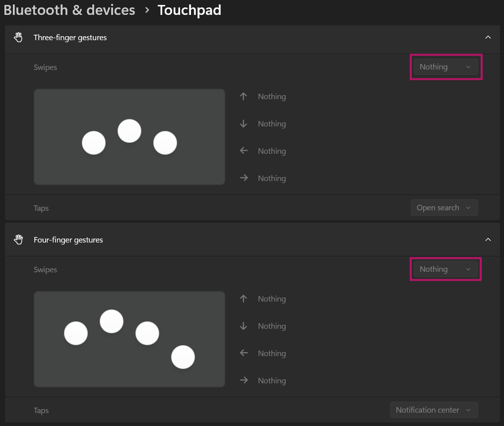The width and height of the screenshot is (504, 426).
Task: Click four-finger swipe right arrow icon
Action: pos(244,380)
